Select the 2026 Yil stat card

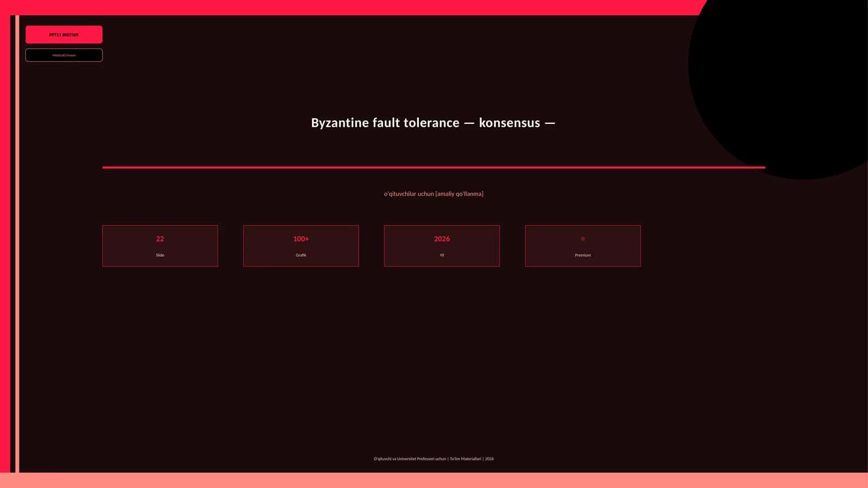(x=442, y=246)
